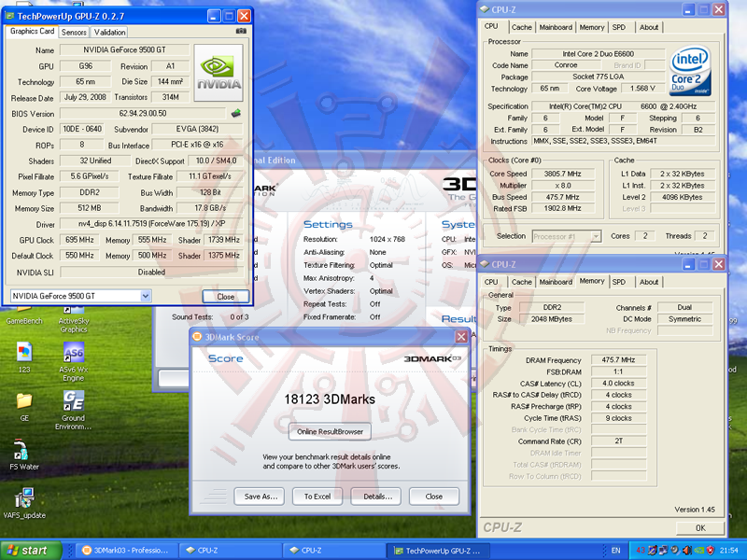Screen dimensions: 747x560
Task: Click the CAS# Latency value 4.0 clocks
Action: (x=618, y=384)
